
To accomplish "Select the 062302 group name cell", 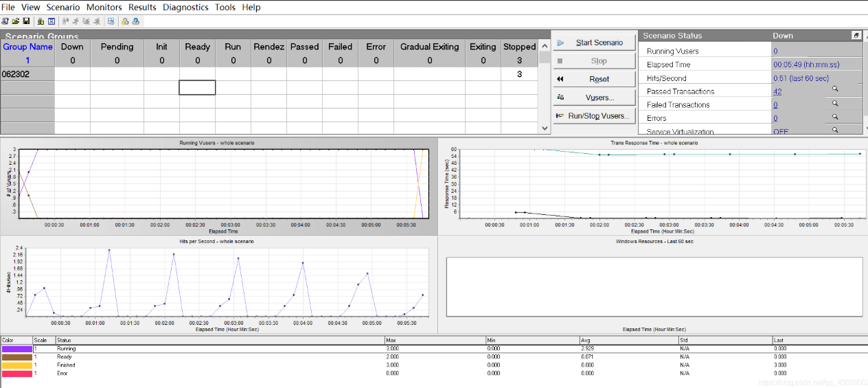I will [27, 73].
